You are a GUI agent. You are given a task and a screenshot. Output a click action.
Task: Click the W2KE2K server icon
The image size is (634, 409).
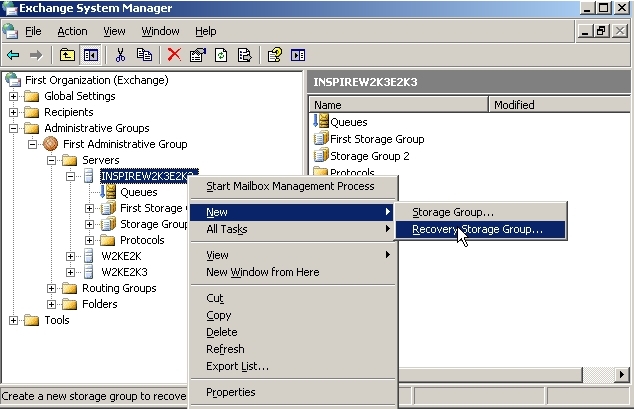89,256
